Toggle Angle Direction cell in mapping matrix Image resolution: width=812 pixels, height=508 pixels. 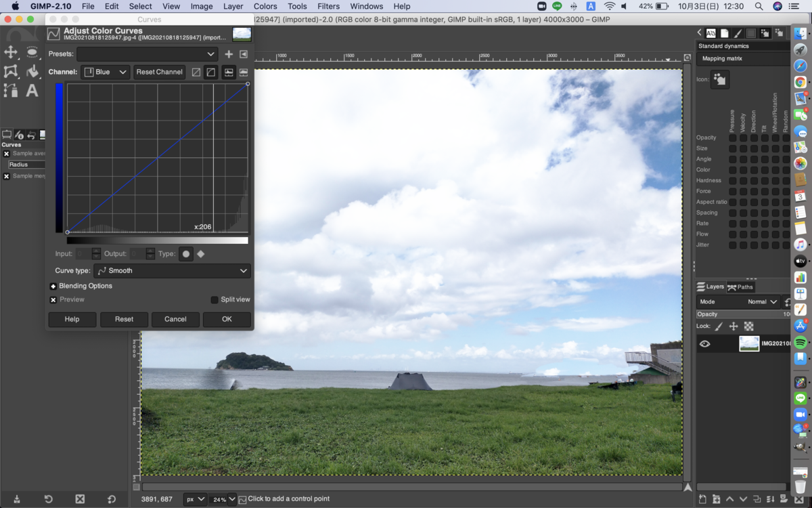754,159
